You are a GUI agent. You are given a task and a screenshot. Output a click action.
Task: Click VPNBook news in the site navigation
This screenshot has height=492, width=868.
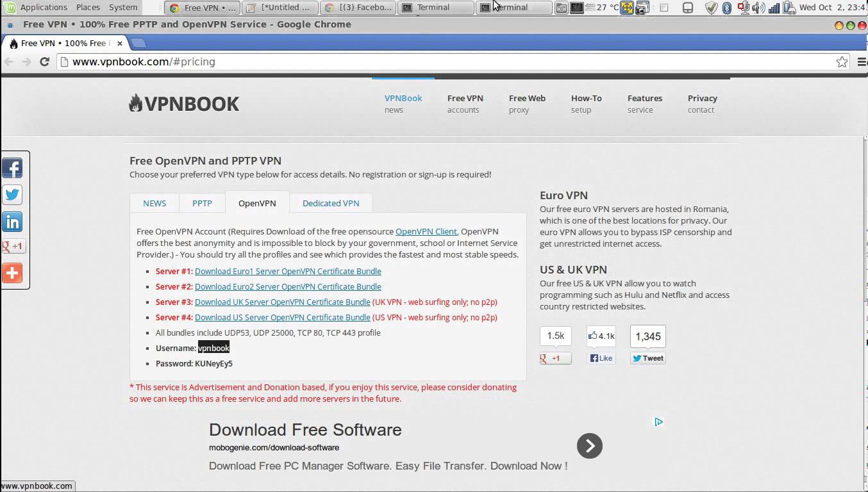click(403, 104)
